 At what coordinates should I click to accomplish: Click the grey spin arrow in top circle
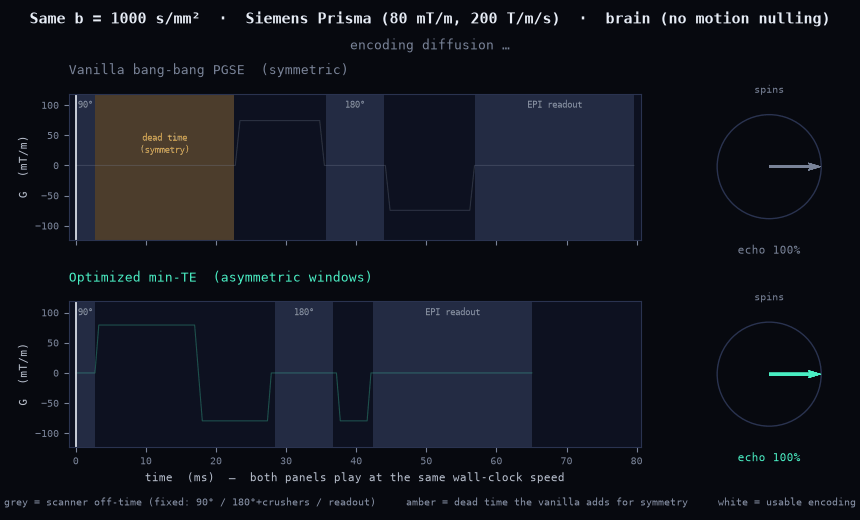795,166
